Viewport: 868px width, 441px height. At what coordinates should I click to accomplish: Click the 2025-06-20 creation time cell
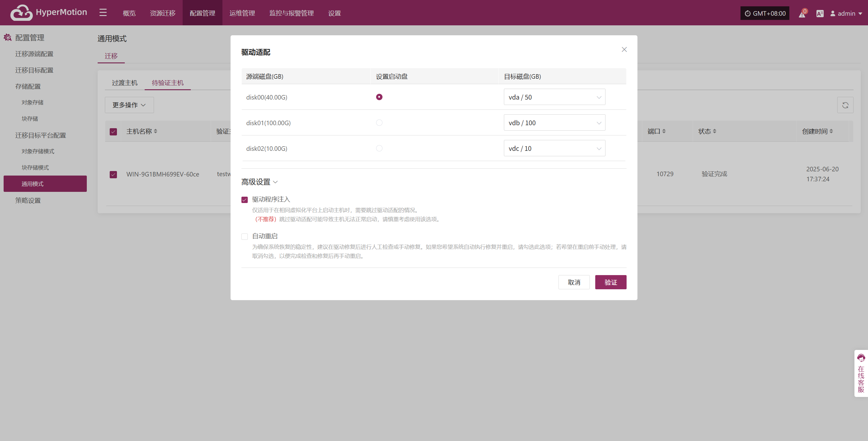tap(822, 174)
